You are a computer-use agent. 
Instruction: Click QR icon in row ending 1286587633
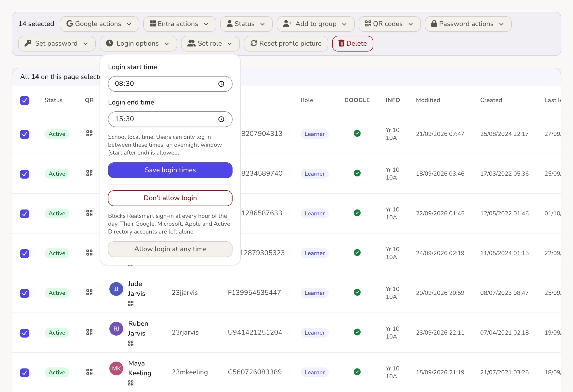coord(89,213)
